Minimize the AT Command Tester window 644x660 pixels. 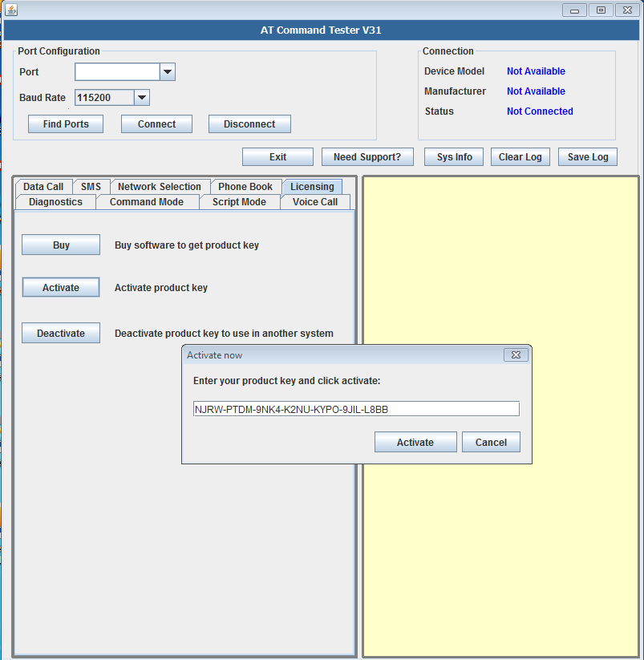pos(574,10)
